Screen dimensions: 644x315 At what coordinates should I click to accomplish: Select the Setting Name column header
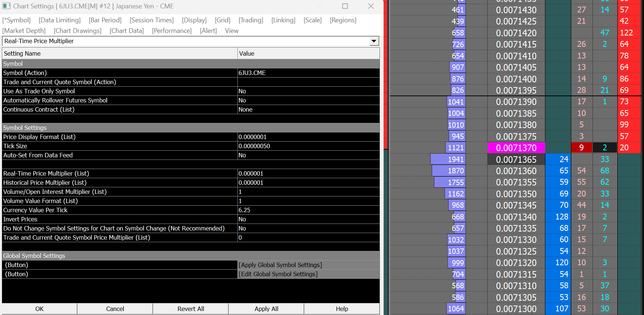[120, 53]
